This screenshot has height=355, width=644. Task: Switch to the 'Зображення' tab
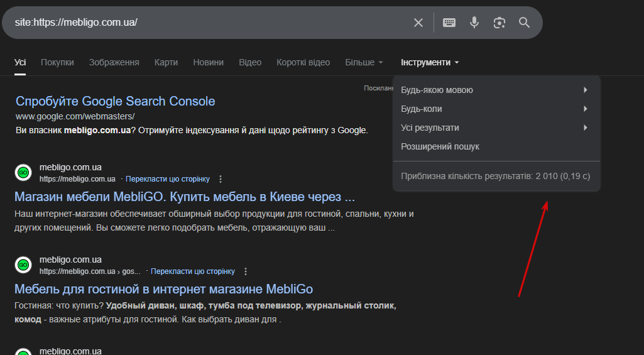tap(114, 62)
